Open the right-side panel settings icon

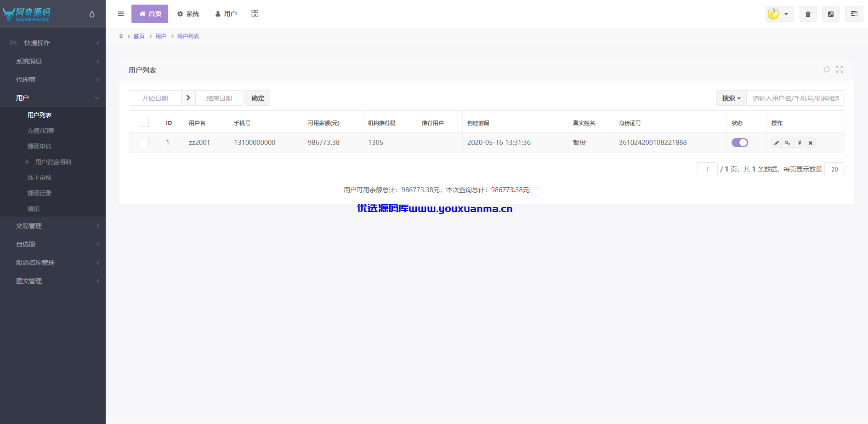click(854, 14)
